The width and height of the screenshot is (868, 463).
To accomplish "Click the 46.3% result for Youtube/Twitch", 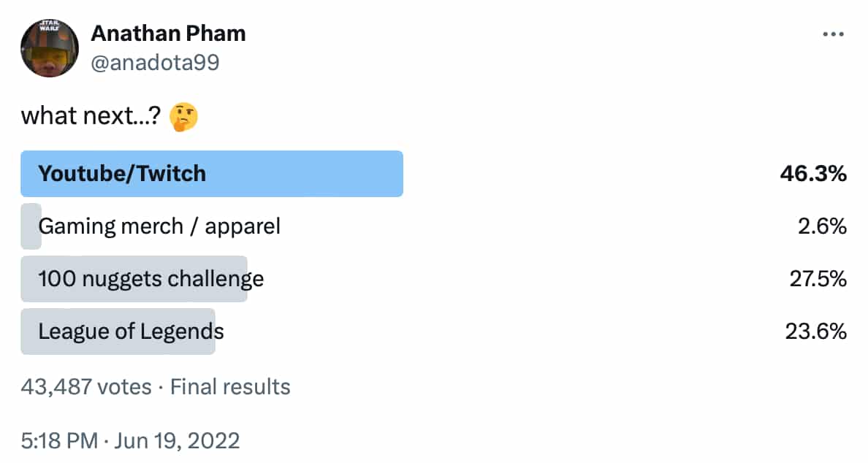I will coord(813,174).
